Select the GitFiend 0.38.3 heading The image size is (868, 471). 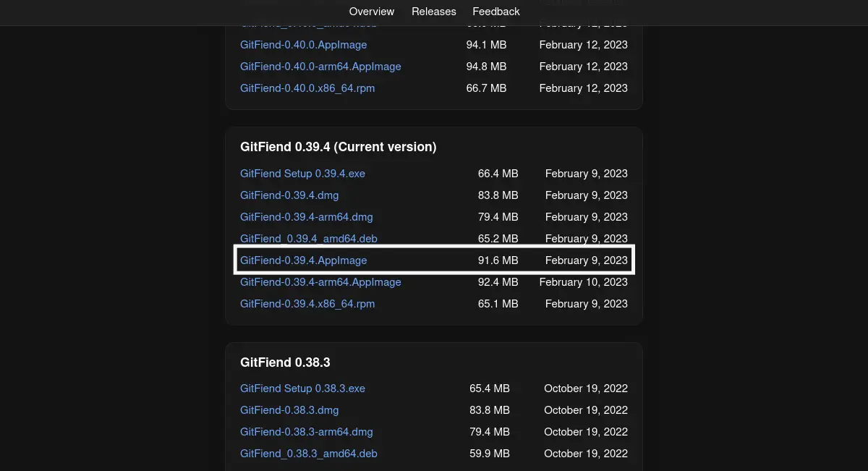[x=285, y=362]
